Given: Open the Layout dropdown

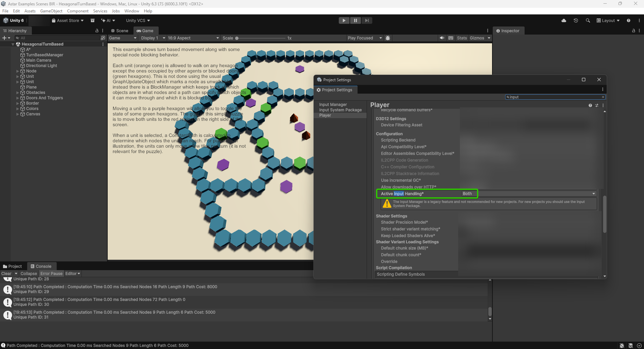Looking at the screenshot, I should tap(608, 20).
